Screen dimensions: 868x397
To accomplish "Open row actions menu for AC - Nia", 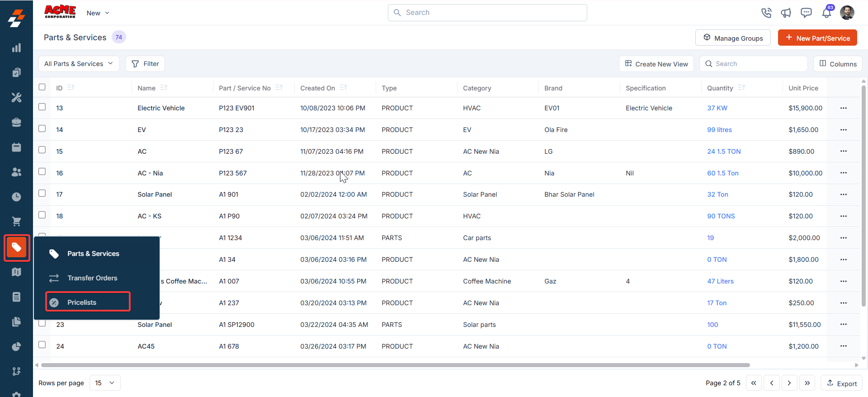I will point(844,173).
